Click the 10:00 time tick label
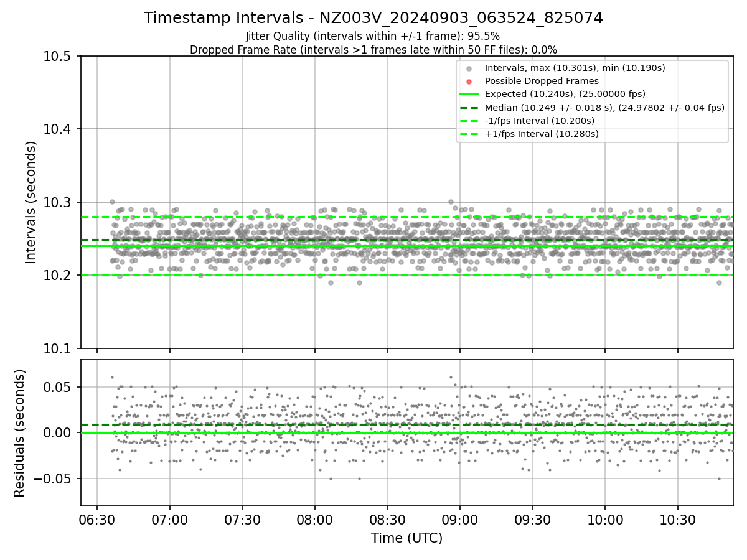The image size is (747, 560). (605, 519)
